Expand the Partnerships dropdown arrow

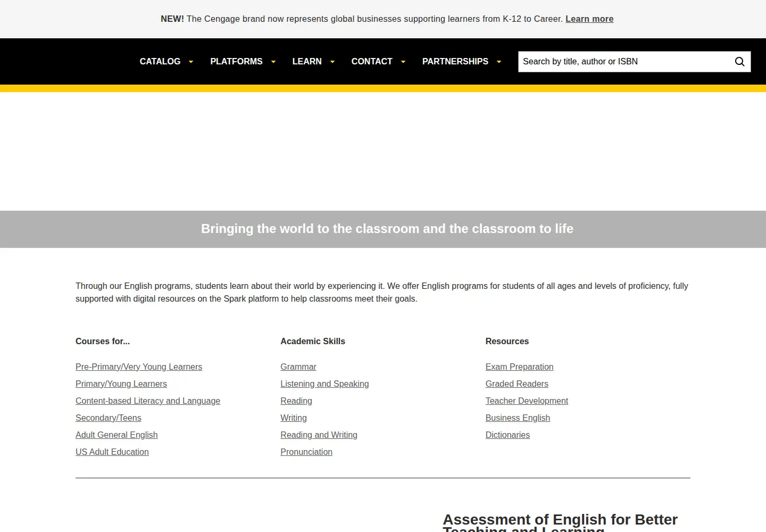499,62
